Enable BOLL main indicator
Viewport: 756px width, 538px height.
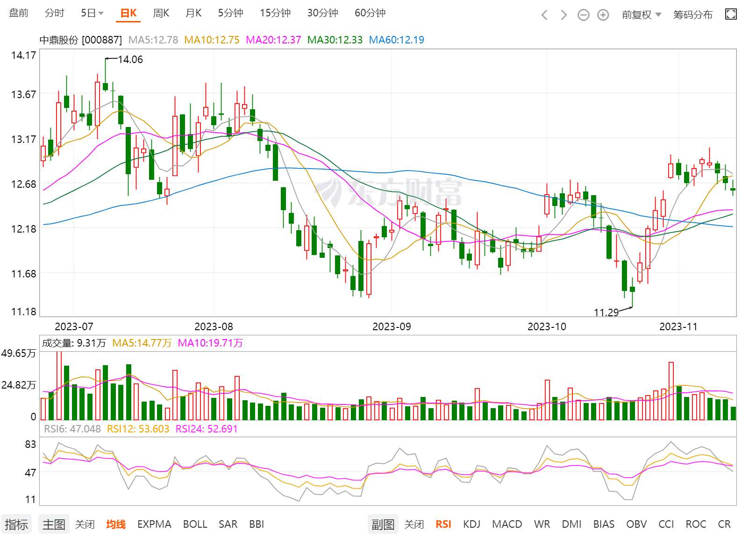[195, 524]
